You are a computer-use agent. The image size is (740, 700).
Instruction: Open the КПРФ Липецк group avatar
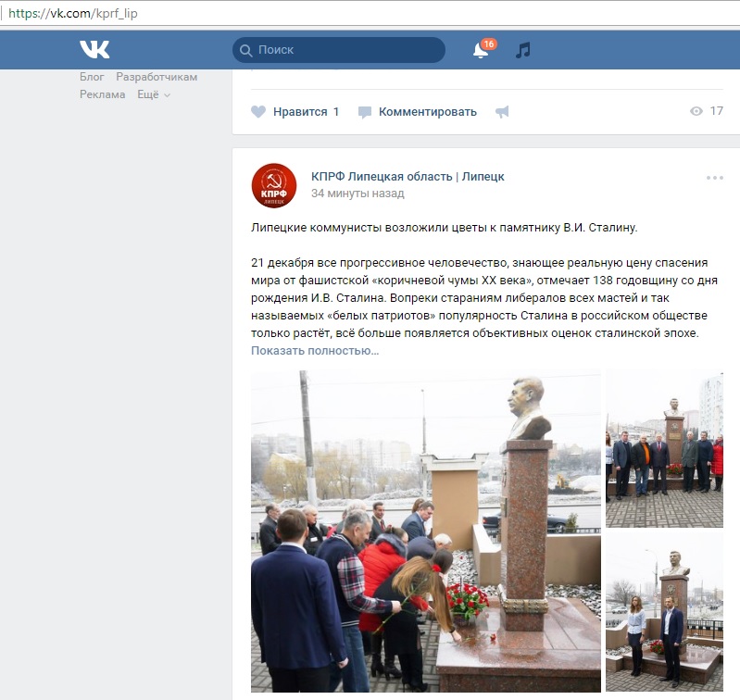pyautogui.click(x=274, y=185)
